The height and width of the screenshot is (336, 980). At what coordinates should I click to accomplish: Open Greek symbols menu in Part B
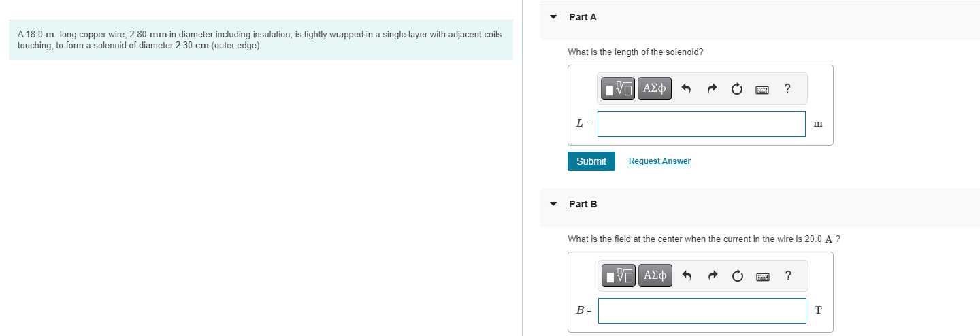pyautogui.click(x=655, y=275)
